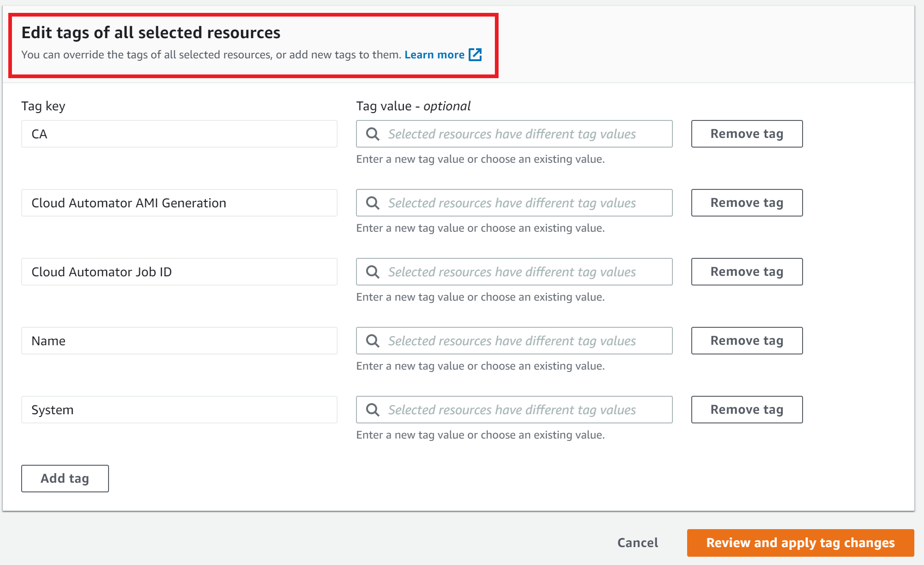This screenshot has height=565, width=924.
Task: Click search icon in System tag value field
Action: [x=373, y=410]
